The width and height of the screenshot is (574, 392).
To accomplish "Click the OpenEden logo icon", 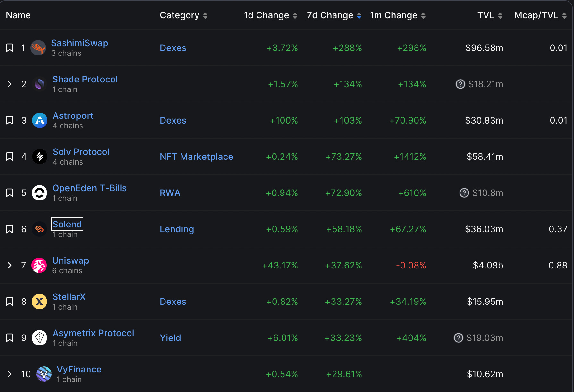I will click(x=39, y=193).
